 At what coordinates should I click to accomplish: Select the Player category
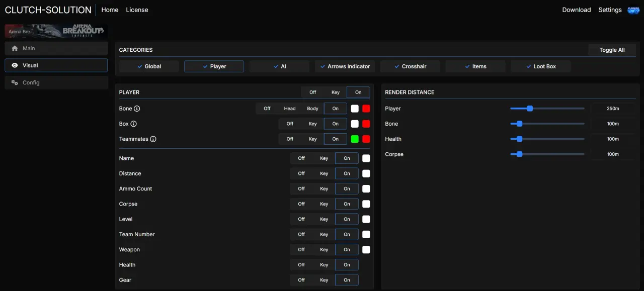[214, 66]
